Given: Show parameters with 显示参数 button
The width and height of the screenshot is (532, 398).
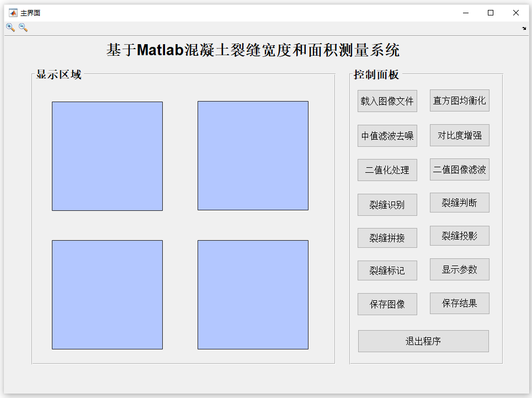Looking at the screenshot, I should click(x=459, y=269).
